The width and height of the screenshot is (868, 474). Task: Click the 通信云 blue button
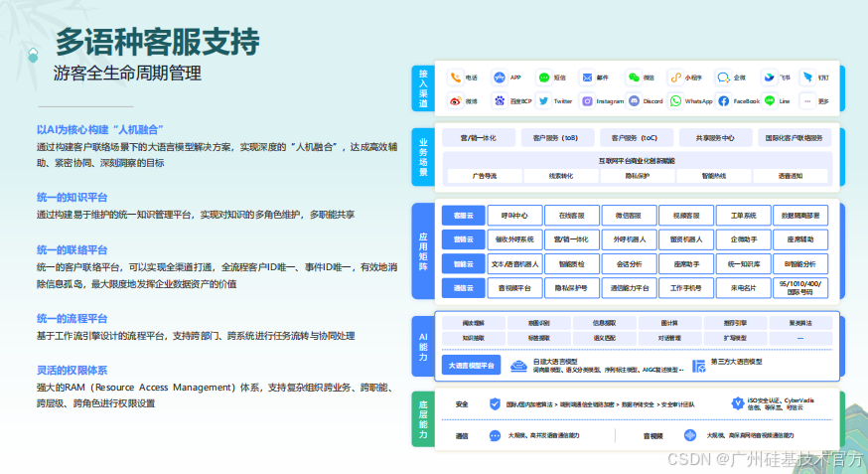click(464, 288)
